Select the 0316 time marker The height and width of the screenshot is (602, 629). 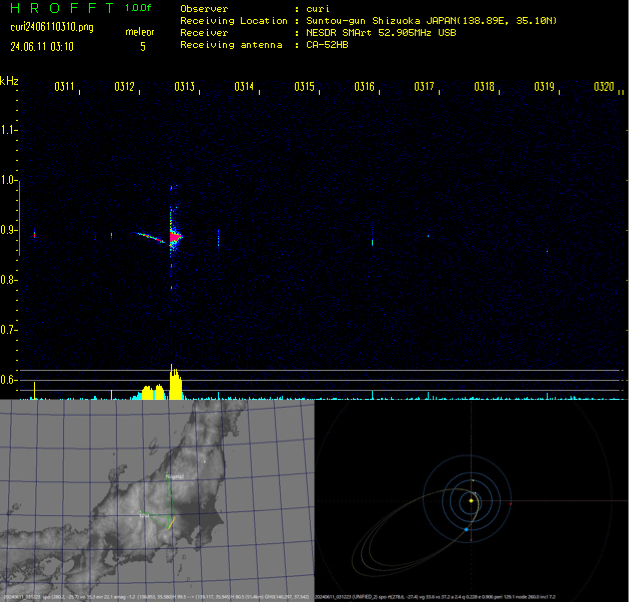pos(364,87)
